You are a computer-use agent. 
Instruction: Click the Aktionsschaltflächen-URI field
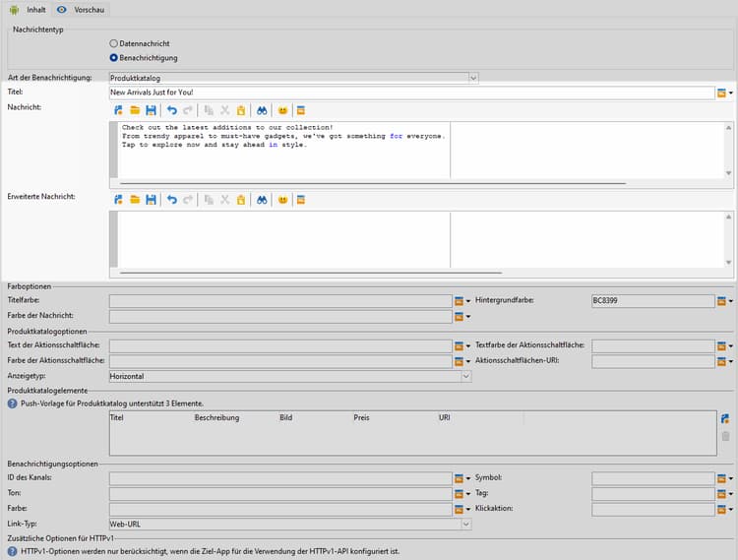click(653, 361)
